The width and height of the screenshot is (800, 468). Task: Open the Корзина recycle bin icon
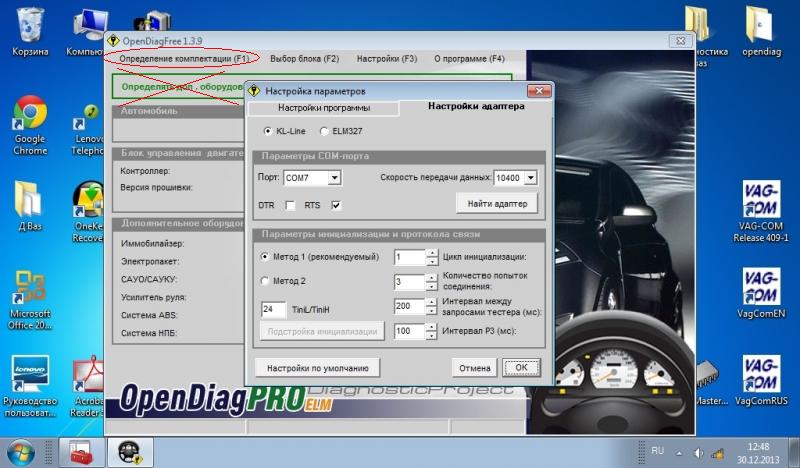click(30, 32)
